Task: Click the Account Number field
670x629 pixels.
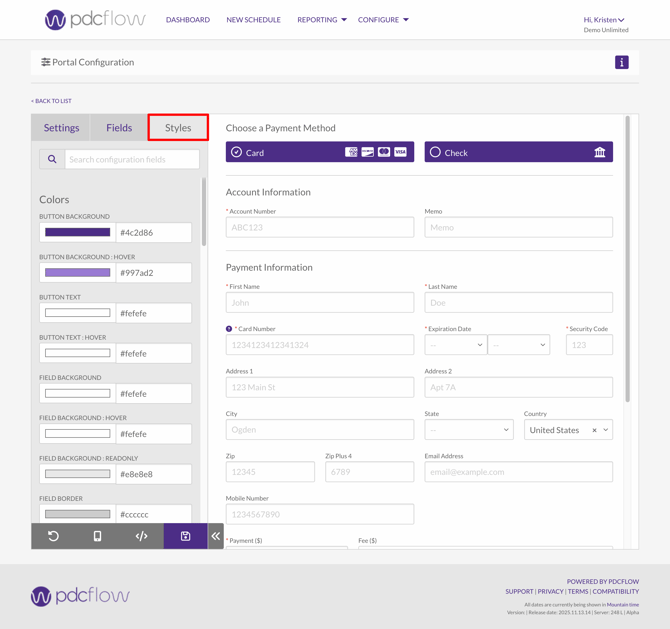Action: tap(320, 227)
